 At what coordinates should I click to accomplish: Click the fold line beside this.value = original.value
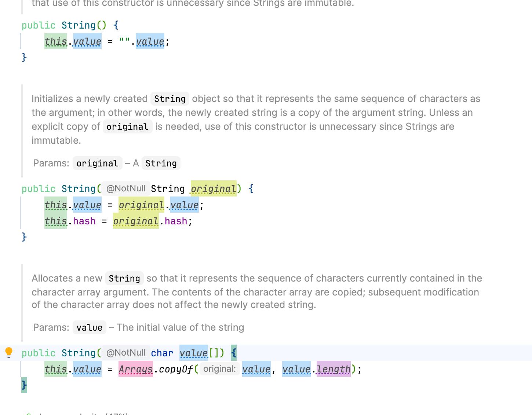coord(21,213)
